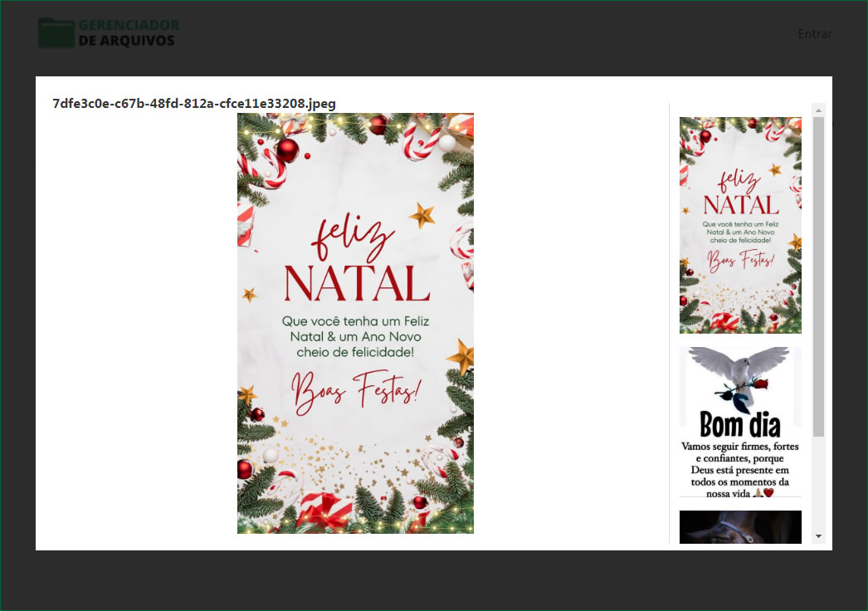Click the scrollbar down arrow in thumbnail list
Image resolution: width=868 pixels, height=611 pixels.
818,536
